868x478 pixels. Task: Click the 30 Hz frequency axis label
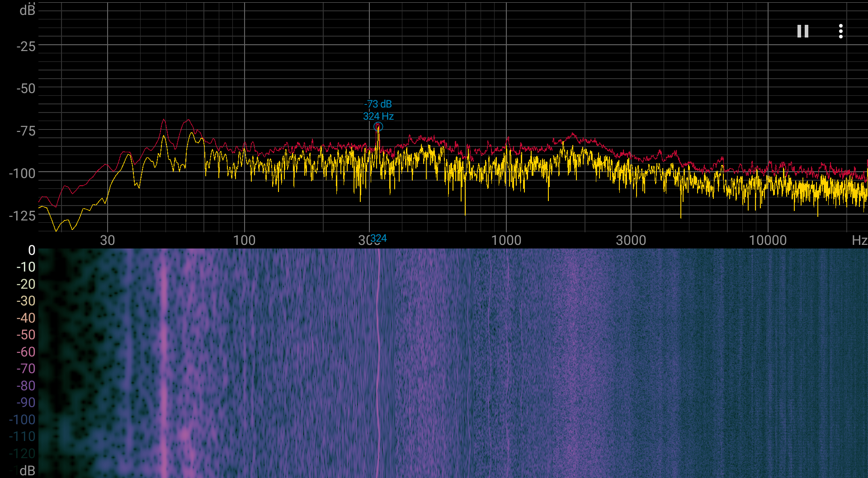[107, 240]
